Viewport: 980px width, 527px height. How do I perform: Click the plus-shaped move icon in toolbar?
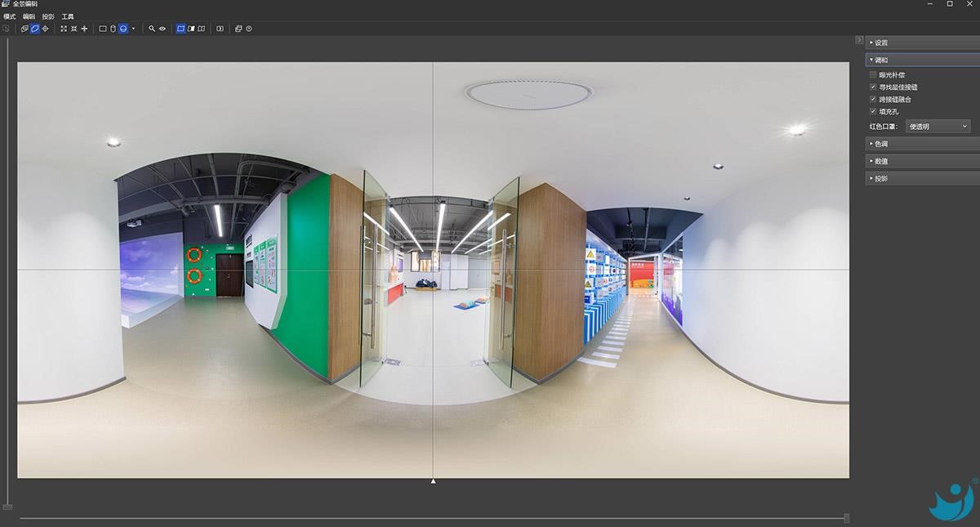point(84,29)
